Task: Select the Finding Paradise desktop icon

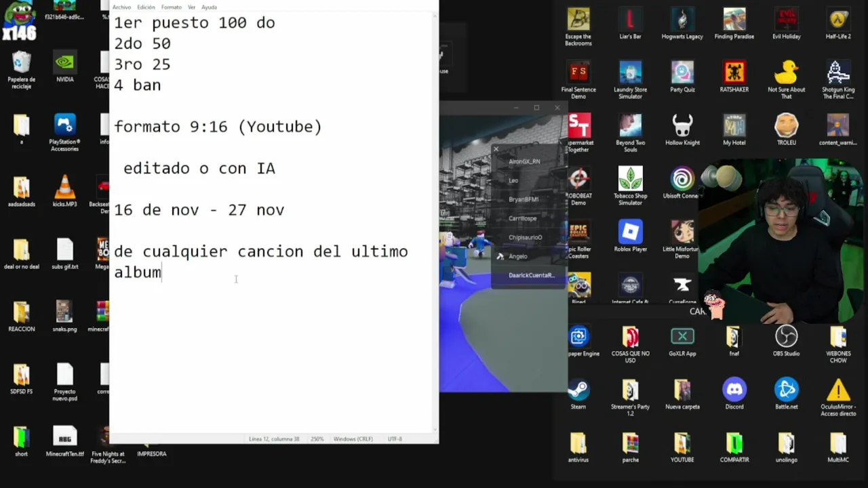Action: click(734, 24)
